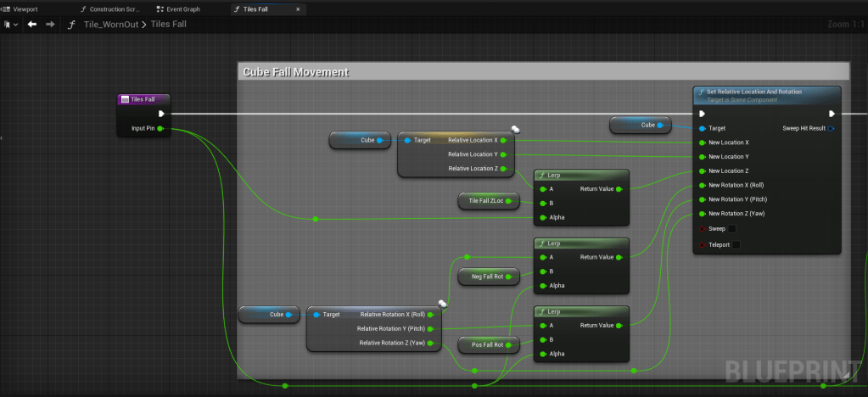
Task: Click the Return Value pin of the top Lerp node
Action: 620,189
